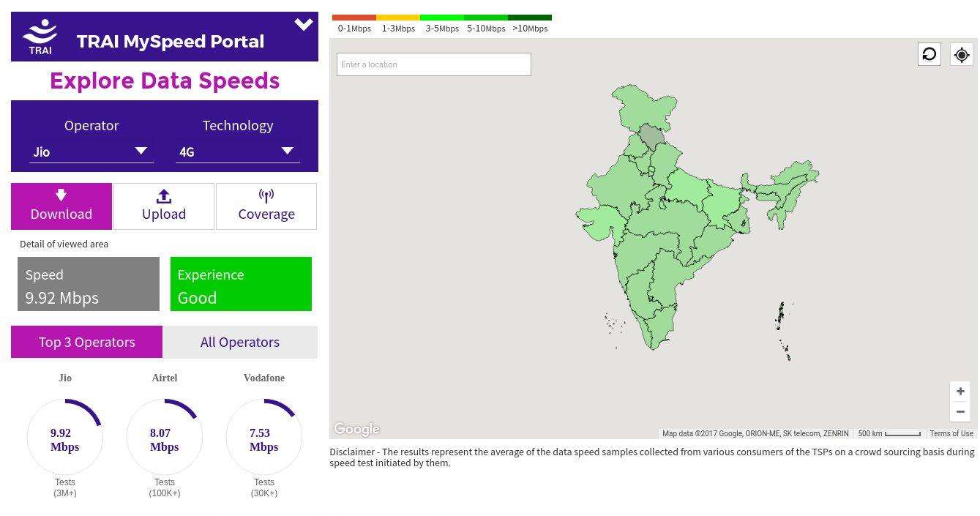Click the Airtel operator name label
Viewport: 980px width, 516px height.
tap(165, 378)
